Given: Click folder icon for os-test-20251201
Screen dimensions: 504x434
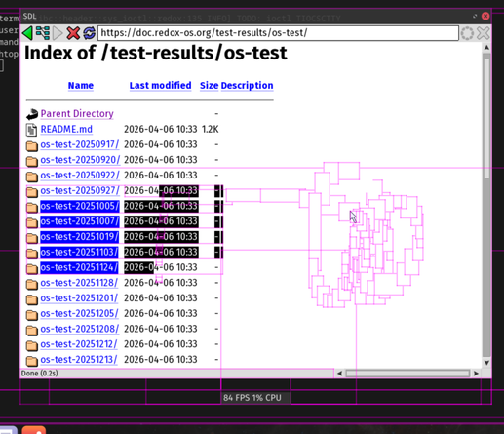Looking at the screenshot, I should pyautogui.click(x=32, y=299).
